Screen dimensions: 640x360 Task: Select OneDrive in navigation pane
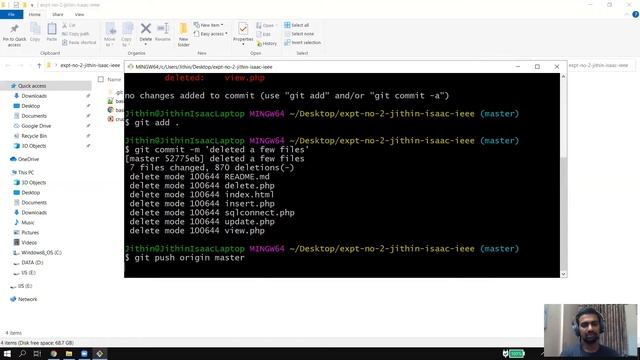pyautogui.click(x=28, y=159)
